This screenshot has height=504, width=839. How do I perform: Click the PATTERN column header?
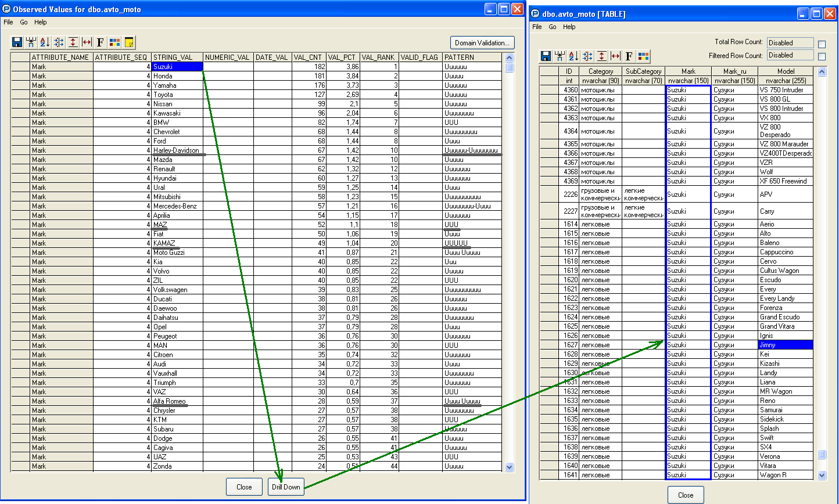472,57
